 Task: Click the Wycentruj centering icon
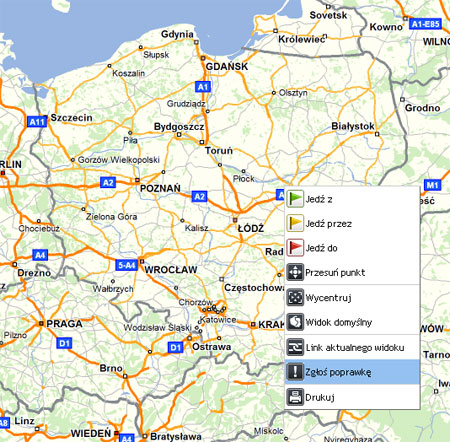(295, 297)
